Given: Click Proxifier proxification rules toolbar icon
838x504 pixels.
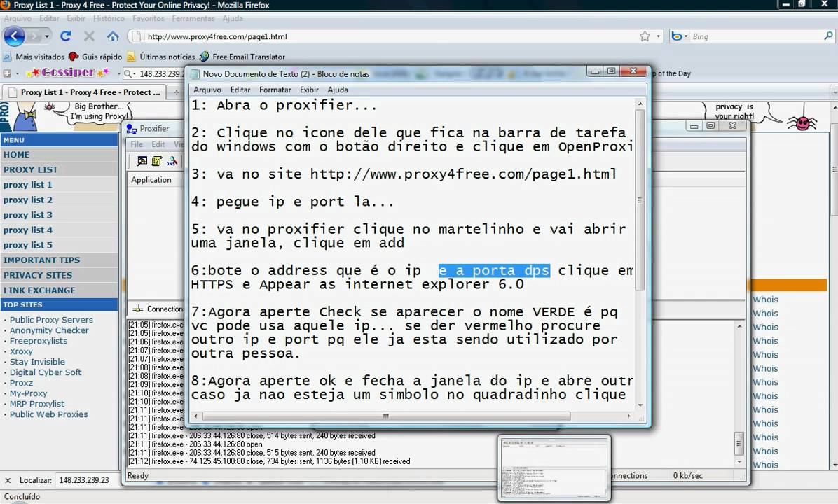Looking at the screenshot, I should click(x=156, y=161).
